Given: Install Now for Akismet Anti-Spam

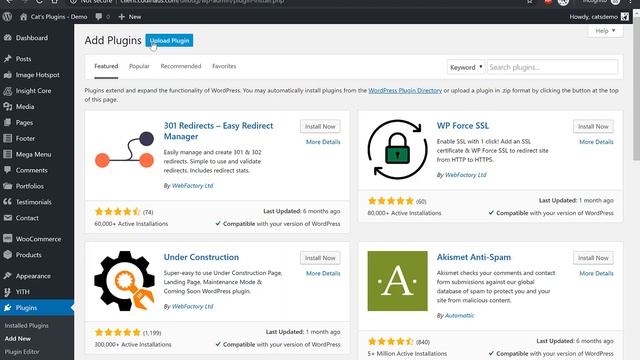Looking at the screenshot, I should (x=593, y=258).
